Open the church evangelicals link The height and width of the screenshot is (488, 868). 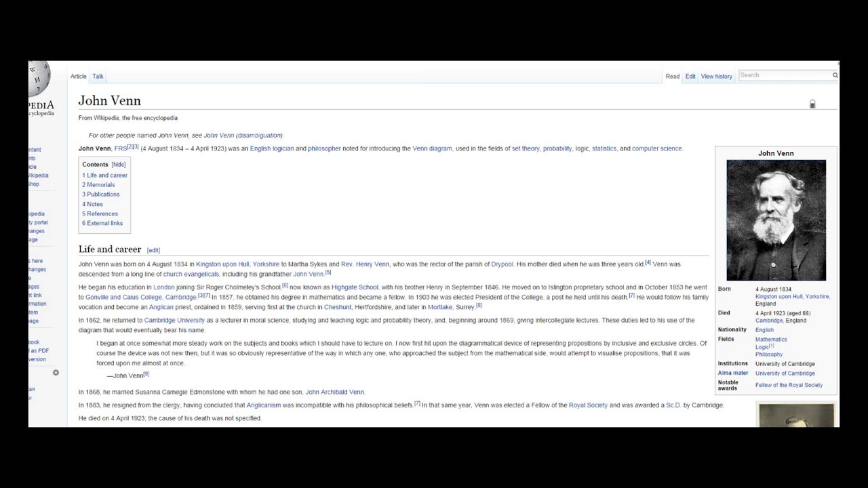(x=191, y=274)
